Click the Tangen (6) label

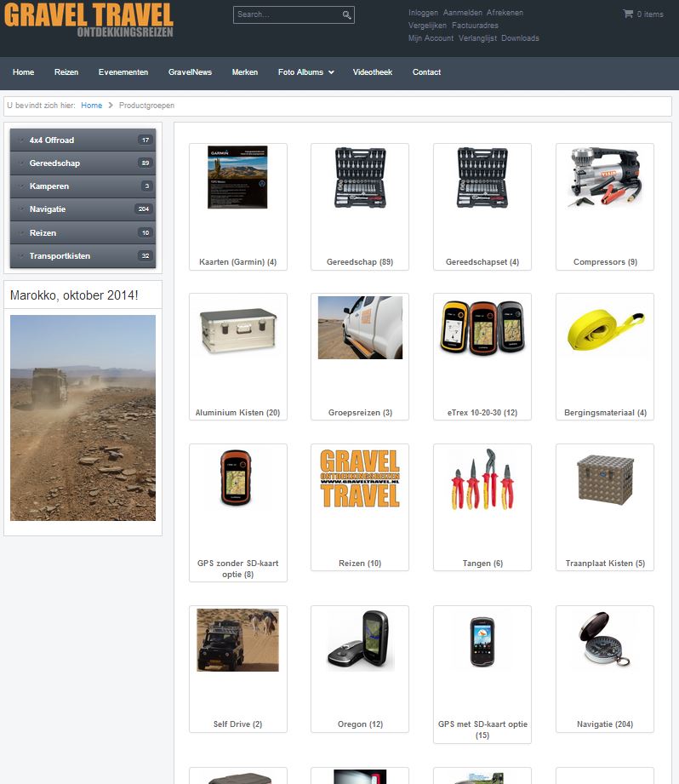tap(482, 564)
